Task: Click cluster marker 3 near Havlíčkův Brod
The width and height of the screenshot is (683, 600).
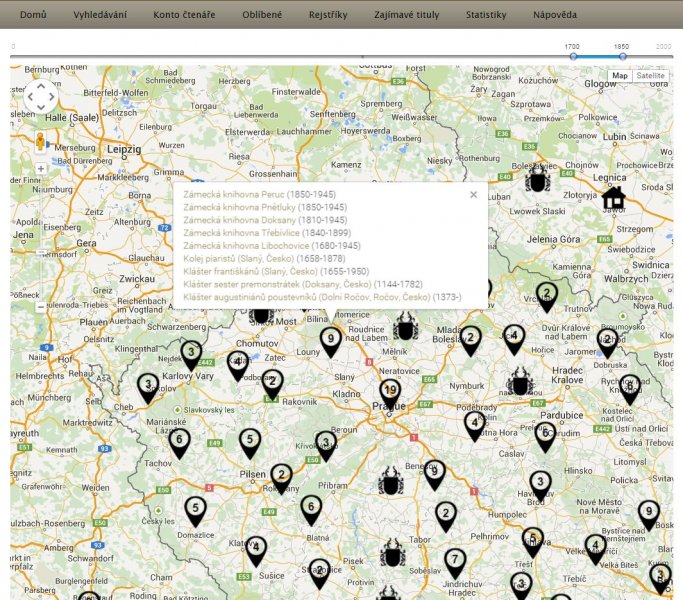Action: point(540,485)
